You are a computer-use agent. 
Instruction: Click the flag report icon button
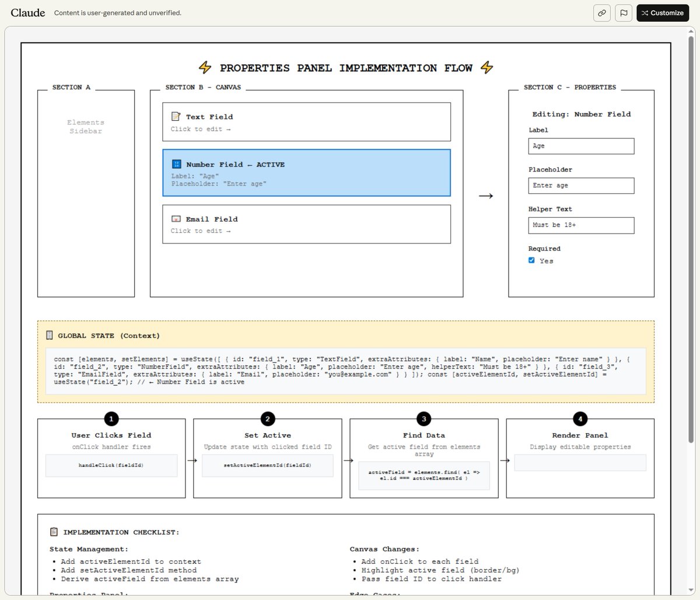point(624,13)
